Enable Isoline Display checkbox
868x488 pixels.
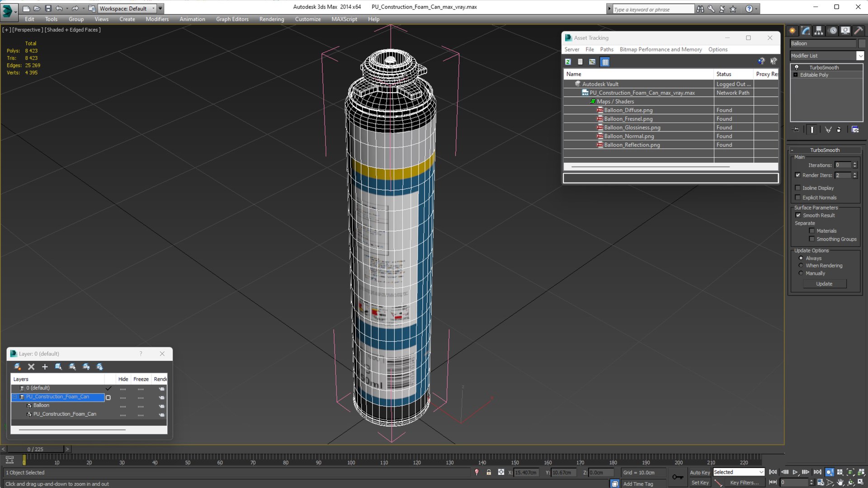[798, 188]
